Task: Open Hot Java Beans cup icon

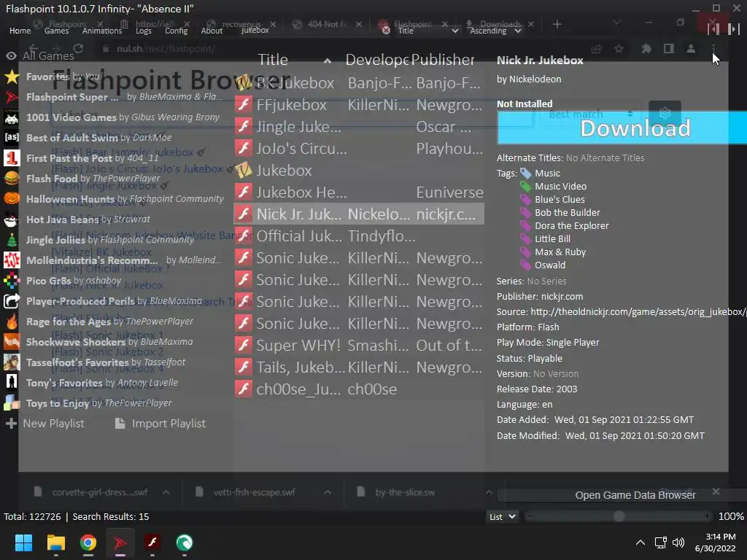Action: (x=12, y=219)
